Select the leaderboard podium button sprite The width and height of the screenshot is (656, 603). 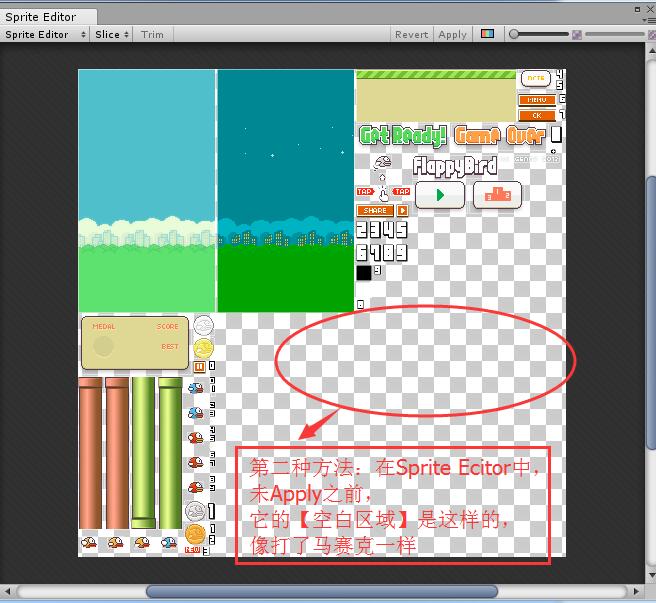click(497, 195)
